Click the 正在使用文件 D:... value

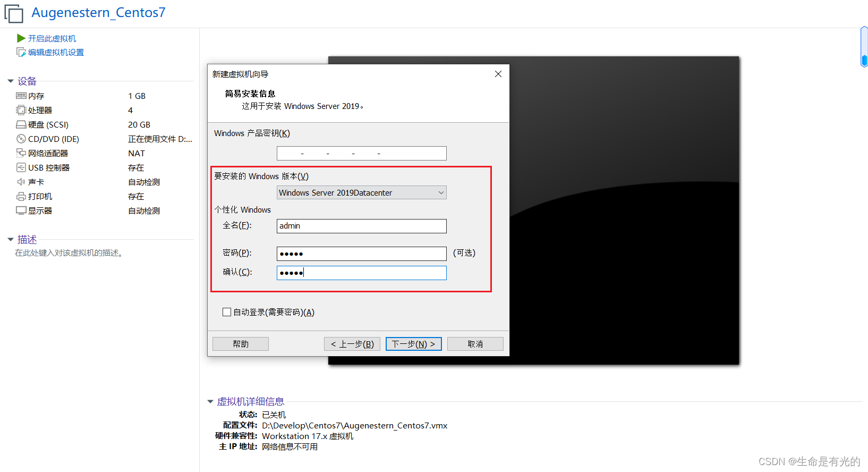160,139
